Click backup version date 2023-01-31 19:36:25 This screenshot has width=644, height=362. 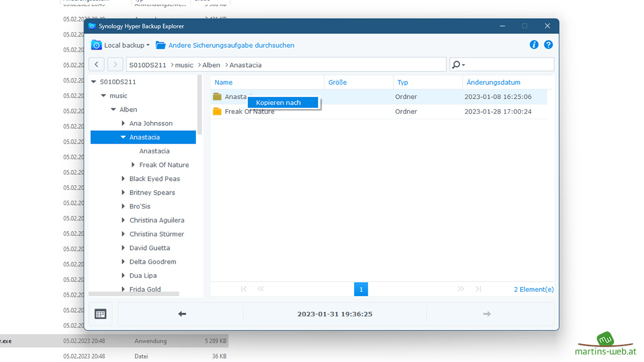point(335,314)
